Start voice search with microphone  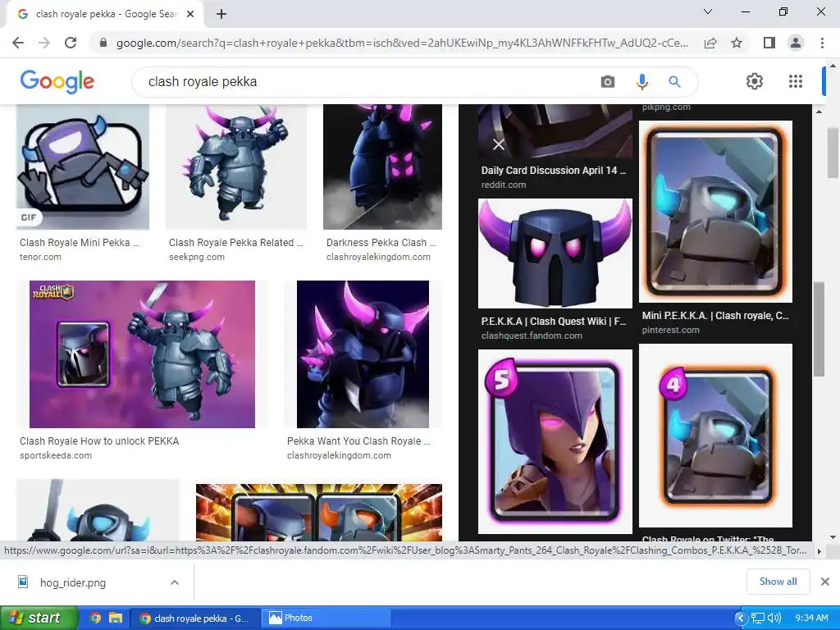[641, 81]
